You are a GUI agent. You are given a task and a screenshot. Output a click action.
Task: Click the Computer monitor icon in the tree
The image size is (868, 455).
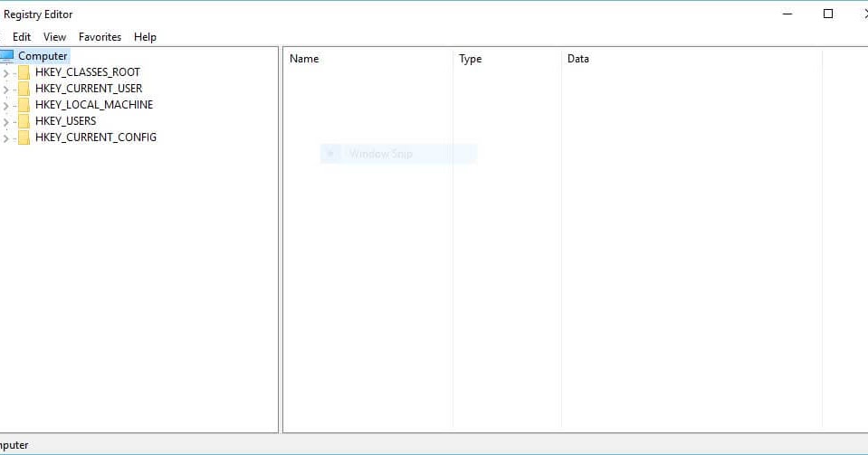click(x=6, y=56)
